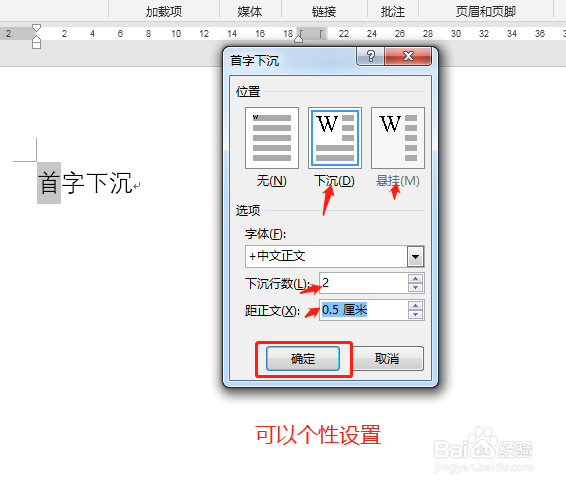Decrease 距正文 distance with down arrow
The height and width of the screenshot is (487, 566).
[x=415, y=315]
